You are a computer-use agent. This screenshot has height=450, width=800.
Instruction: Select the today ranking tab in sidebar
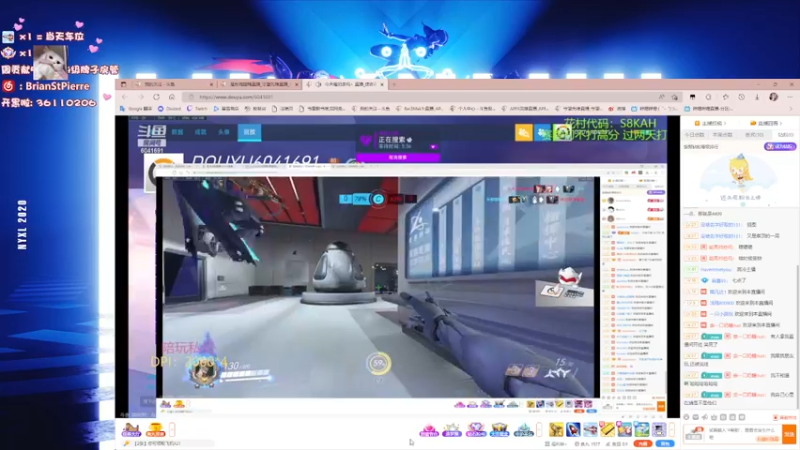click(694, 135)
